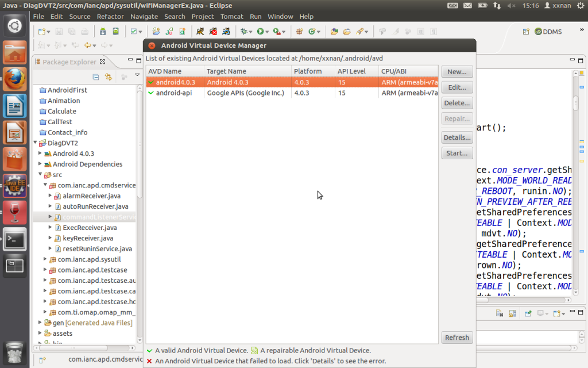Open the Back history dropdown arrow
This screenshot has height=368, width=588.
[x=94, y=45]
